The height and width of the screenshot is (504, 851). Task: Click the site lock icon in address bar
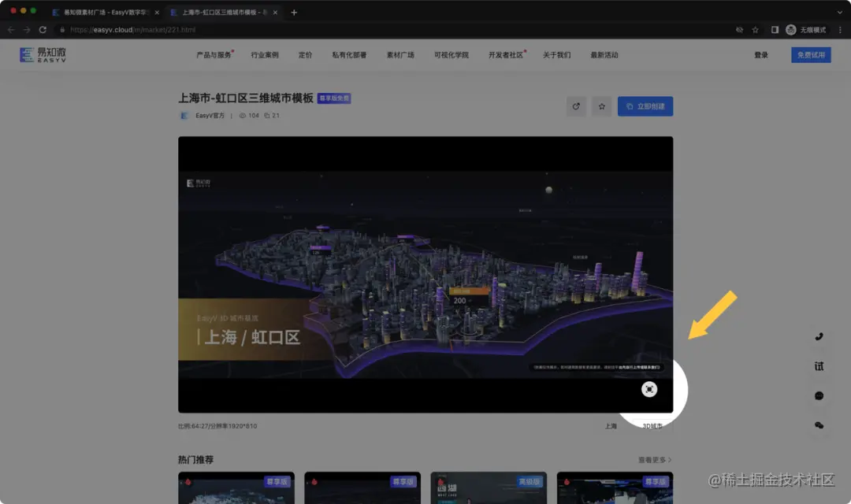click(x=62, y=30)
